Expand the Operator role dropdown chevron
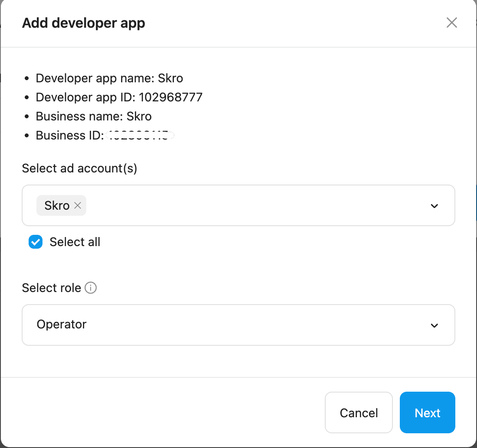This screenshot has height=448, width=477. [434, 325]
